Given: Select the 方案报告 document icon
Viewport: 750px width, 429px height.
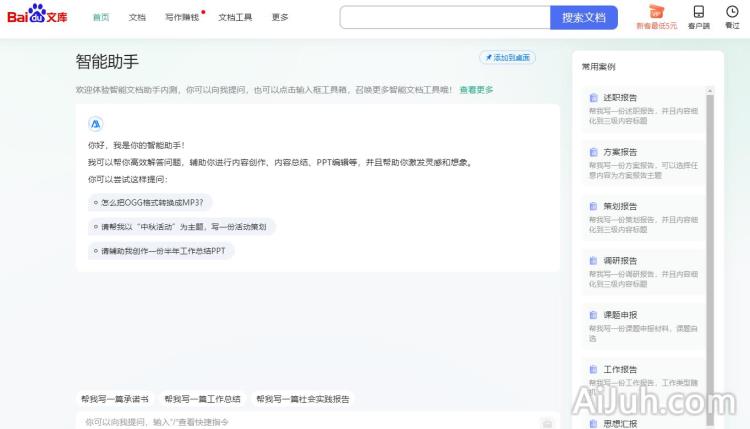Looking at the screenshot, I should (594, 152).
